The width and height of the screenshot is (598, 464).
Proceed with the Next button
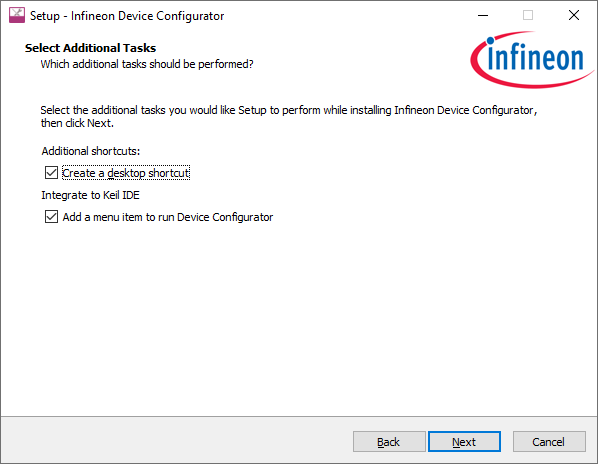pyautogui.click(x=464, y=442)
